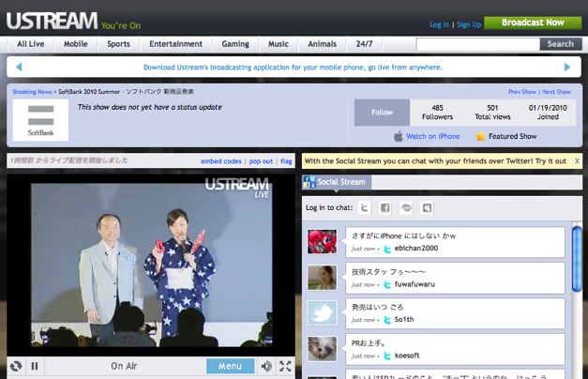This screenshot has width=588, height=379.
Task: Show next announcement with right arrow
Action: (x=567, y=68)
